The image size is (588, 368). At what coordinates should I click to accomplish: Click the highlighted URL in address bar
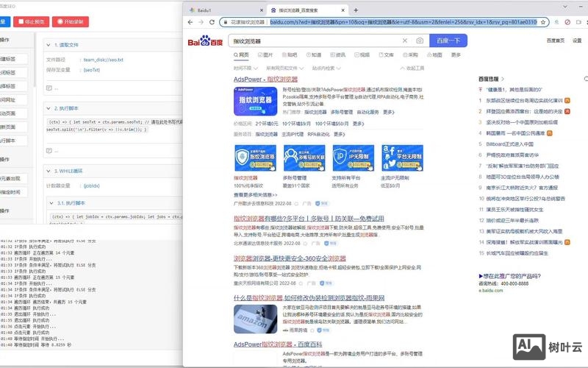(404, 22)
